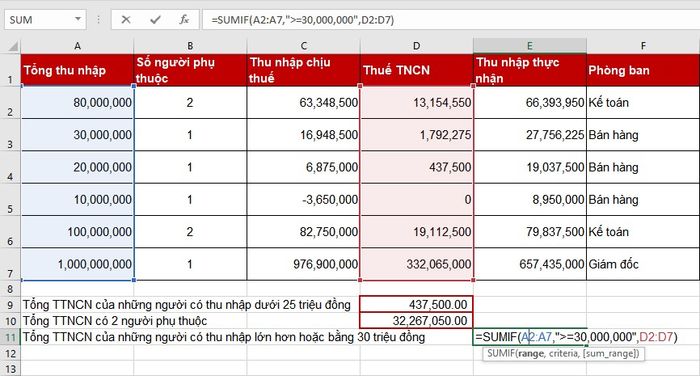
Task: Select cell with value 16,948,500
Action: 303,134
